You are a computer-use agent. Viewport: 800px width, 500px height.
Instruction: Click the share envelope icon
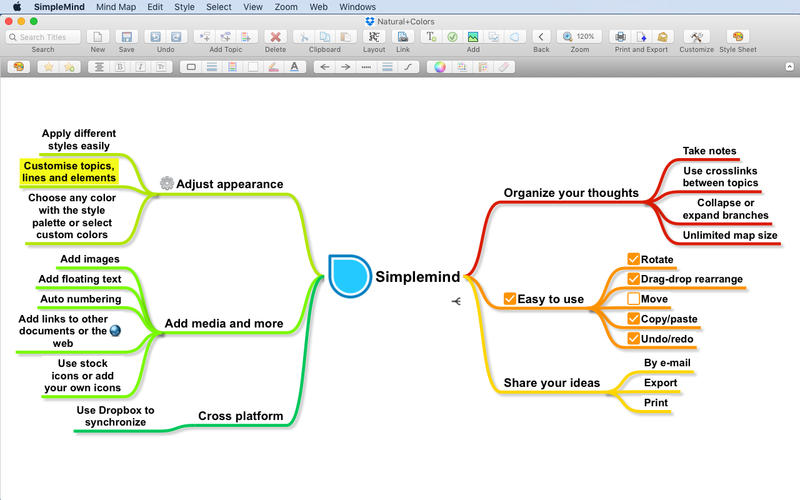coord(662,37)
